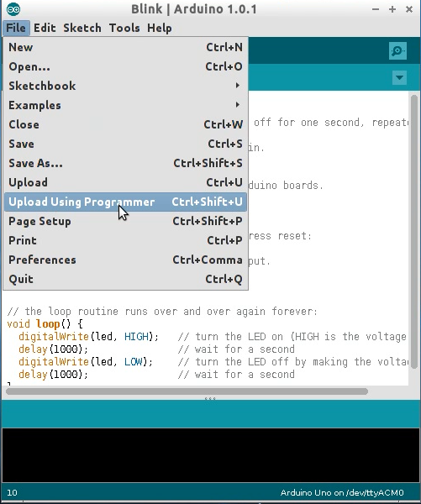421x504 pixels.
Task: Choose Save As... option
Action: (125, 163)
